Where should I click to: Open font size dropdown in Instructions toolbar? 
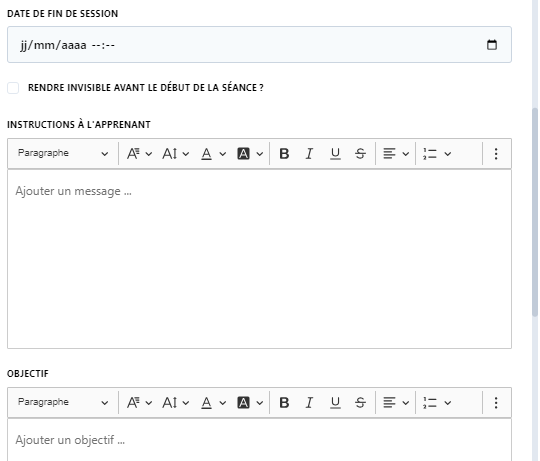coord(176,154)
